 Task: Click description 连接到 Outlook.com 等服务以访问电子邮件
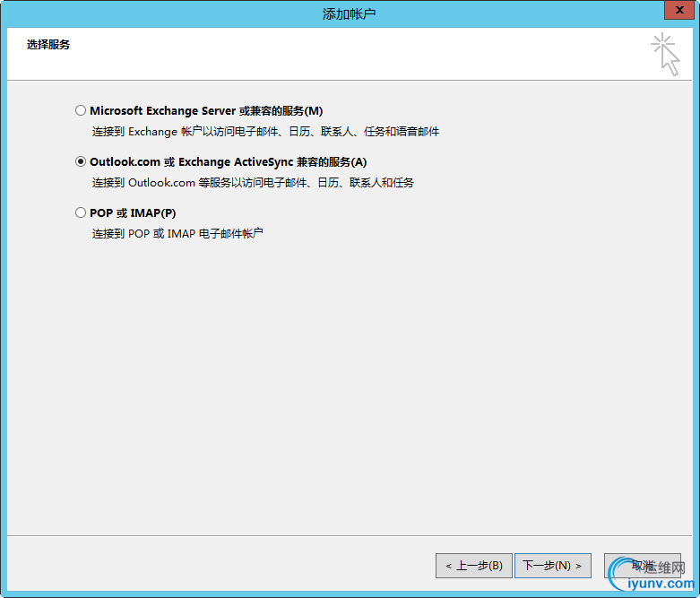click(253, 183)
